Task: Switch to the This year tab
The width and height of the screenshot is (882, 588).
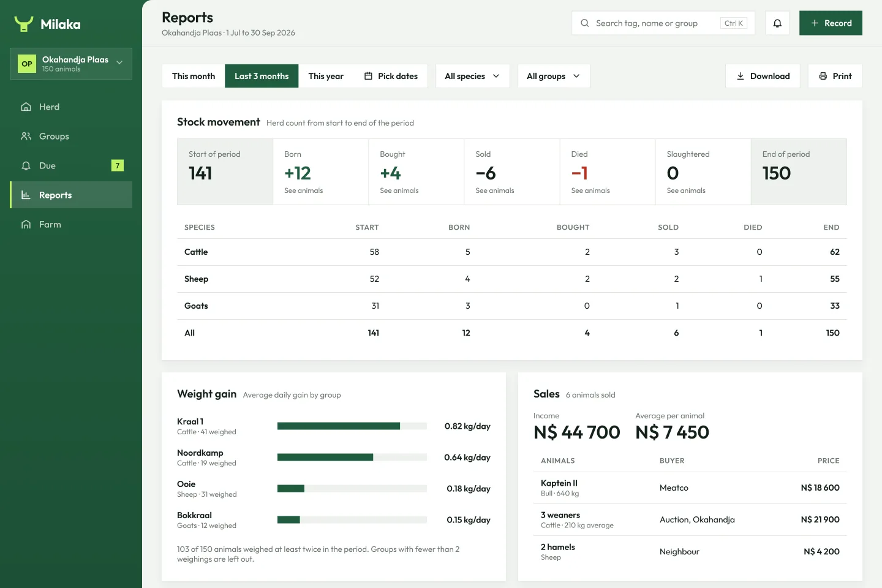Action: tap(326, 76)
